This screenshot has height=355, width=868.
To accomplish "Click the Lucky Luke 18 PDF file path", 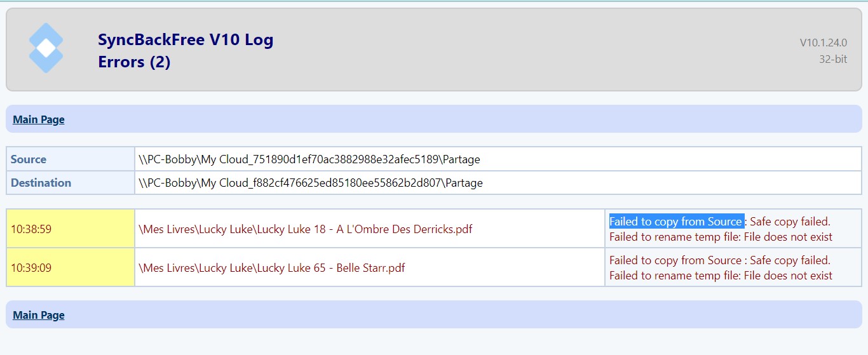I will point(305,229).
